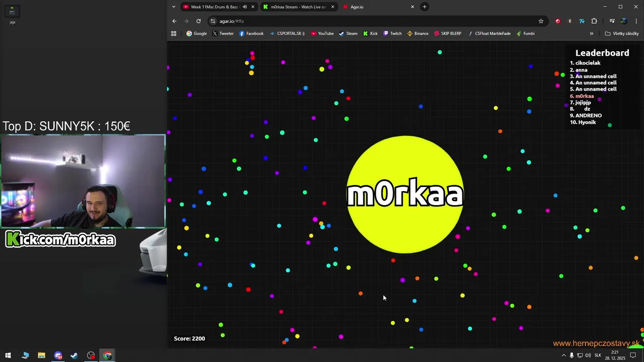Open the Chrome profile avatar
Viewport: 644px width, 362px height.
(624, 21)
